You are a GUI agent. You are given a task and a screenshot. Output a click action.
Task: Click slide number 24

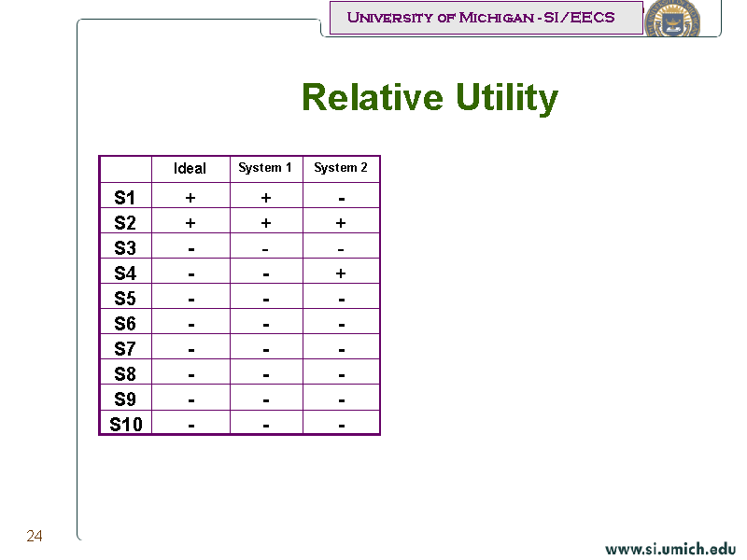coord(35,536)
